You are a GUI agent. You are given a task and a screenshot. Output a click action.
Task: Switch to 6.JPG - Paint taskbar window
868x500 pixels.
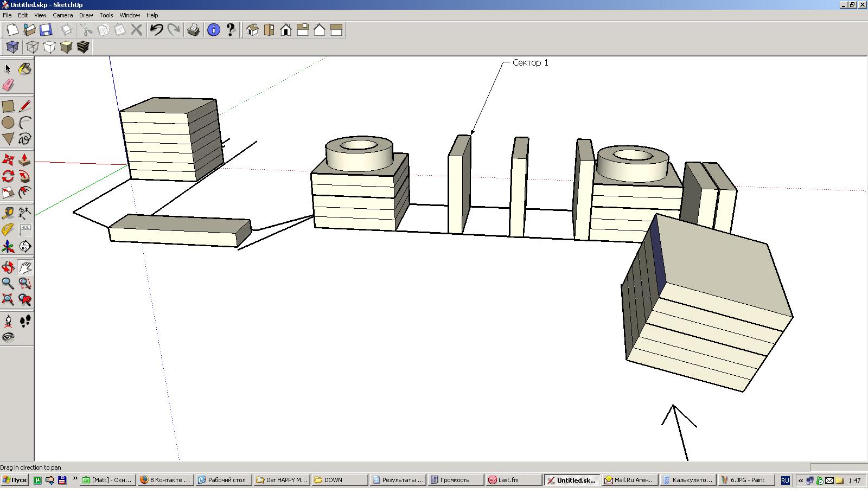coord(746,480)
